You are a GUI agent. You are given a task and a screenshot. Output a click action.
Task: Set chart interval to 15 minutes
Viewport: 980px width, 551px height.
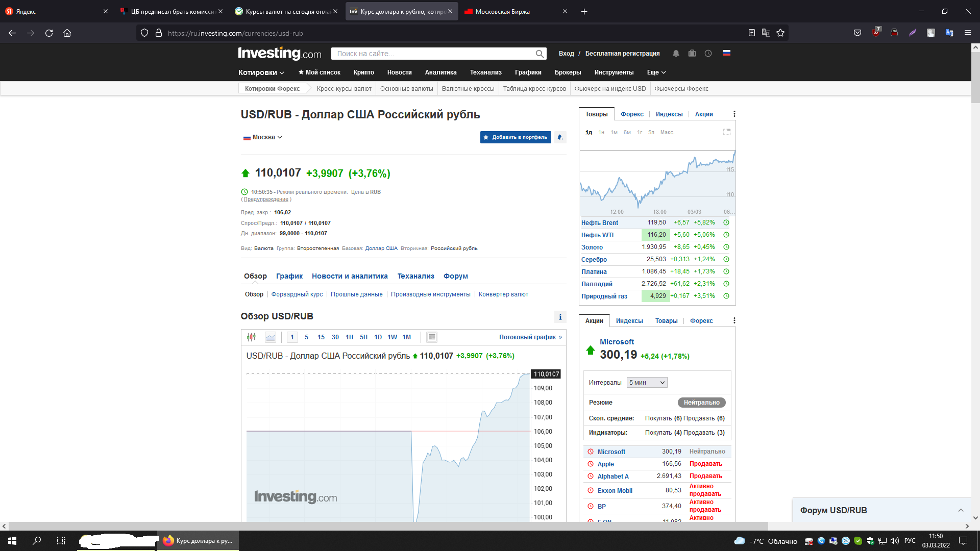[x=321, y=337]
